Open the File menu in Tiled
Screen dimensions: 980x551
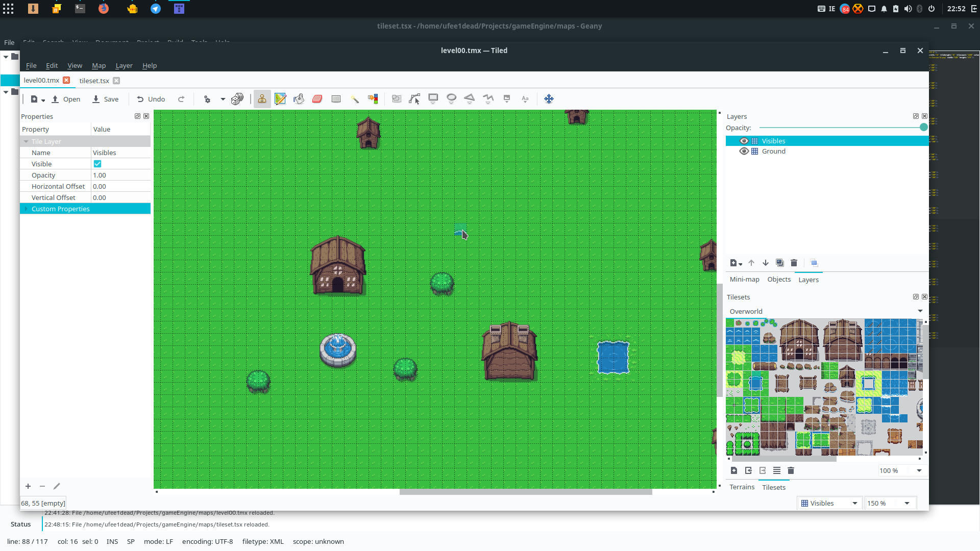[x=31, y=65]
